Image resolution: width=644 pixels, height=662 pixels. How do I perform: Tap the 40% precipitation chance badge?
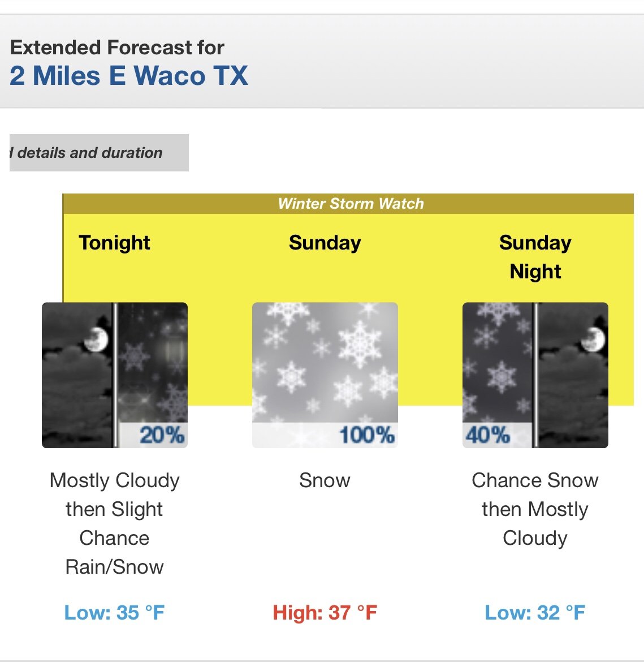488,435
